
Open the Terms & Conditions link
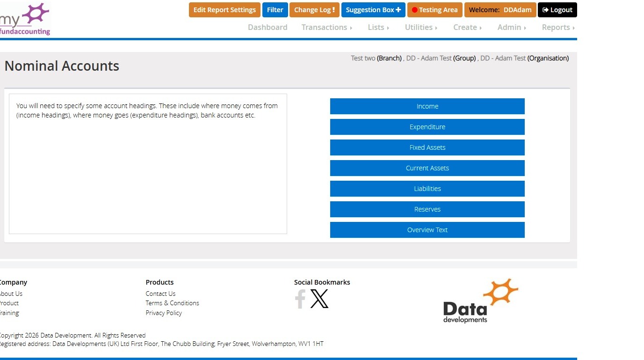tap(172, 303)
